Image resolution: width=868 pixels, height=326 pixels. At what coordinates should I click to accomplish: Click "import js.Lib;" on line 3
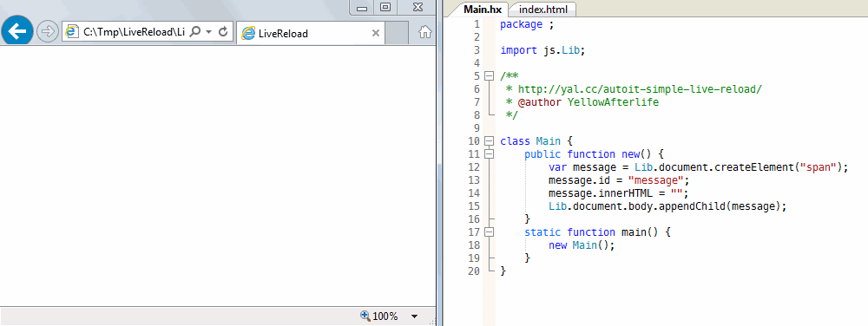point(542,50)
